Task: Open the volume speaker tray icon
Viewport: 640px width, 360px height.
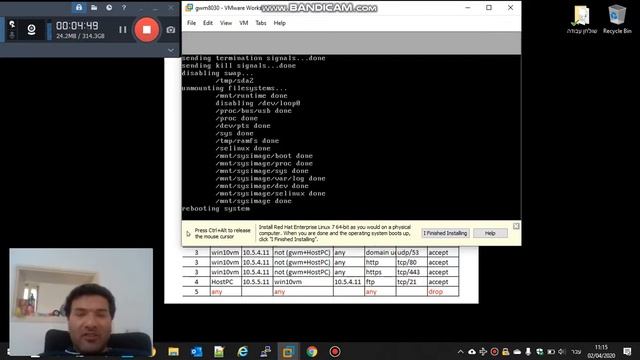Action: click(562, 351)
